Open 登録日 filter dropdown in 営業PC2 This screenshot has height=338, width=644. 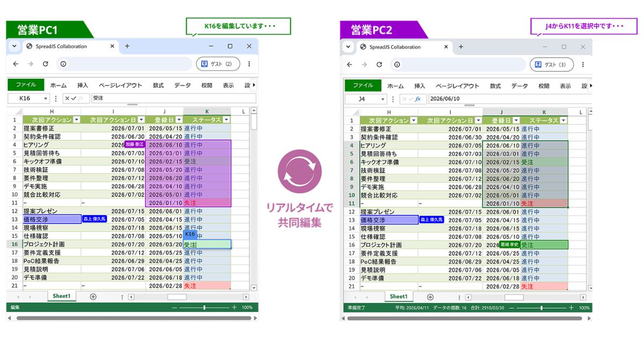(516, 120)
